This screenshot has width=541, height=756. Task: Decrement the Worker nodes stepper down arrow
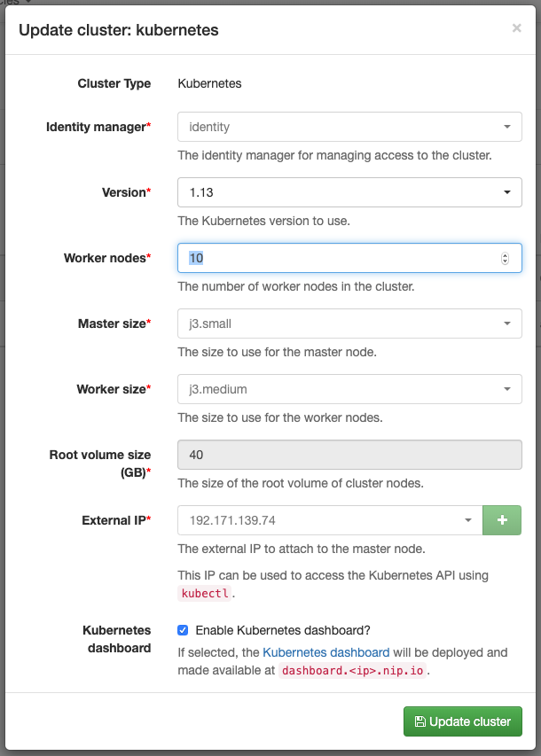point(506,262)
